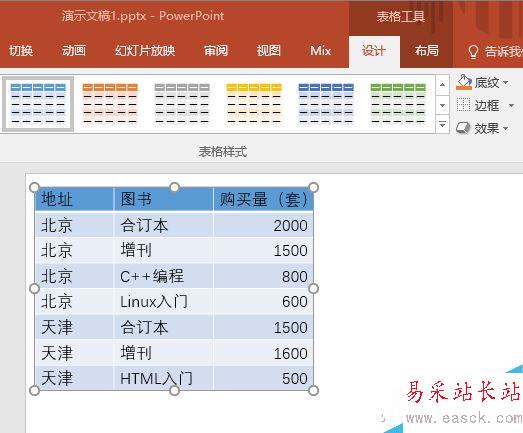Screen dimensions: 523x433
Task: Click the cell containing 2000
Action: click(263, 225)
